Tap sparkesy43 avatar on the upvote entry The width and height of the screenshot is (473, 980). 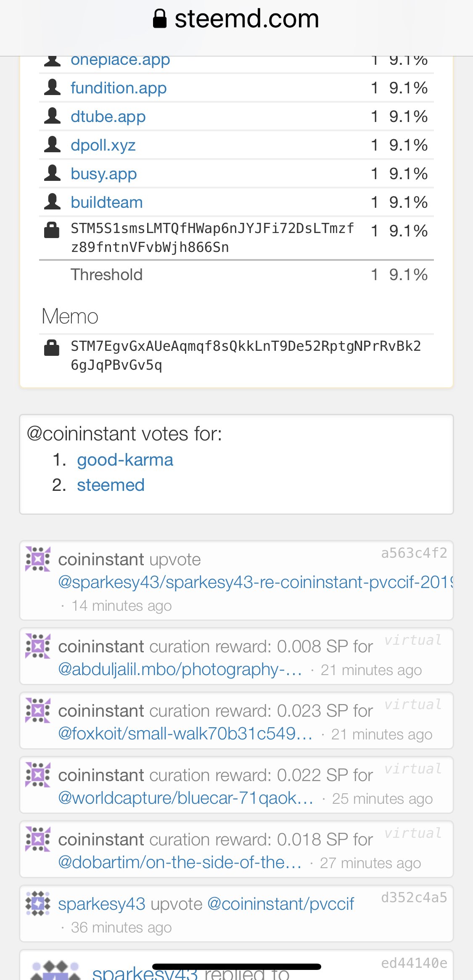point(38,903)
